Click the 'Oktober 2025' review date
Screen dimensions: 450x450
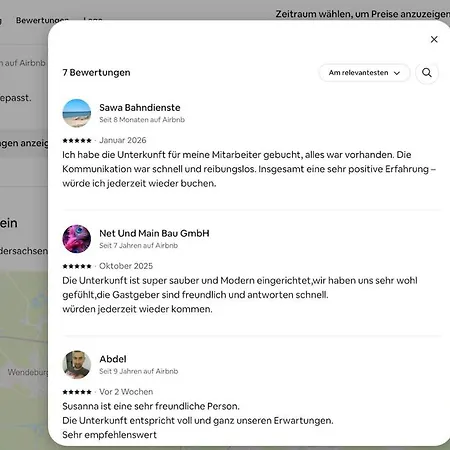point(126,266)
